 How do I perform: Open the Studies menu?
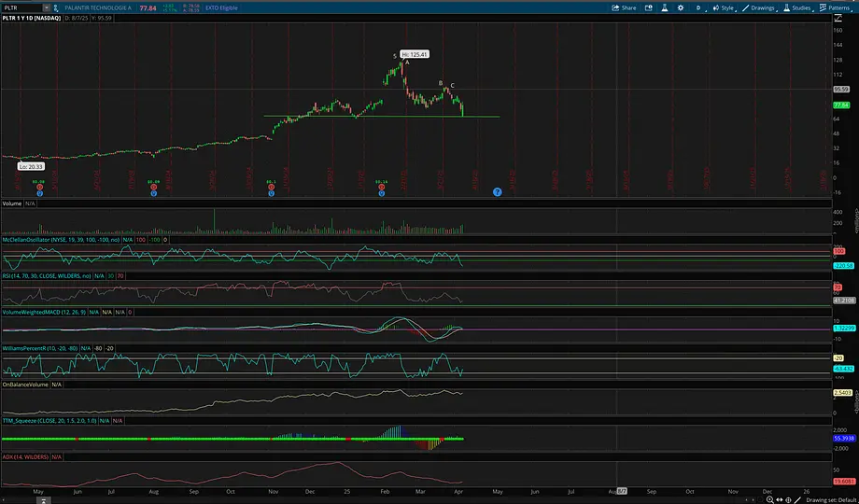[x=797, y=7]
